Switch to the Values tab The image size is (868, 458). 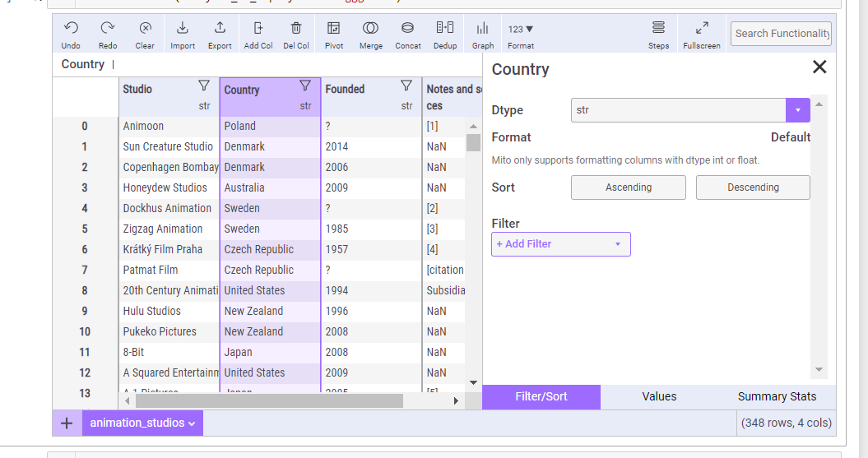tap(659, 396)
